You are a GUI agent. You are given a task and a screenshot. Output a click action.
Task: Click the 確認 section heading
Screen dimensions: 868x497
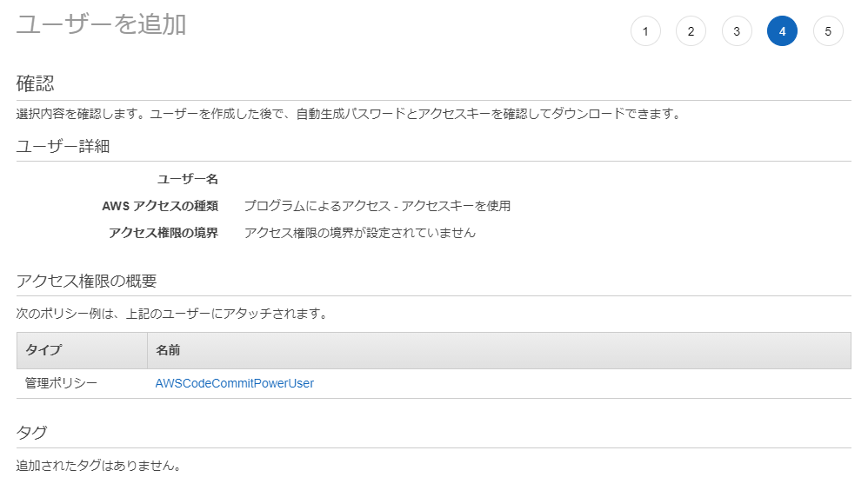pyautogui.click(x=36, y=83)
